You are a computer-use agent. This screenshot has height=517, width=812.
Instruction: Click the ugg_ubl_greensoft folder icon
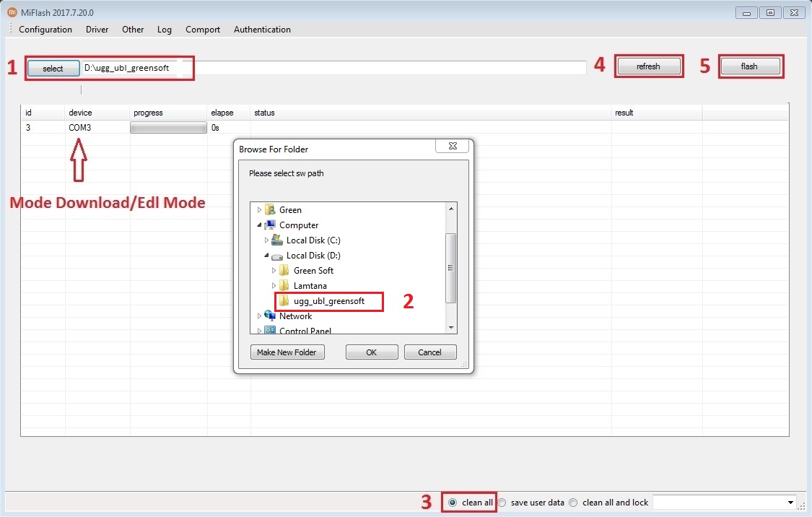tap(284, 300)
